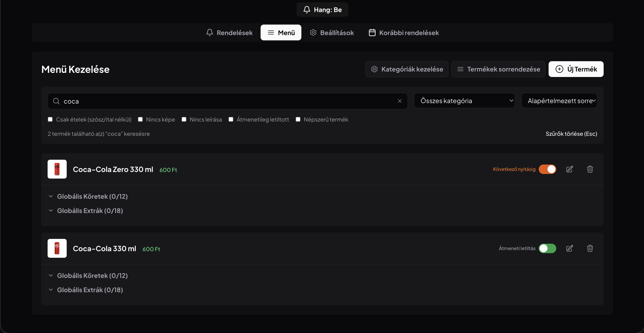The height and width of the screenshot is (333, 644).
Task: Click the bell icon in Hang: Be
Action: pos(307,9)
